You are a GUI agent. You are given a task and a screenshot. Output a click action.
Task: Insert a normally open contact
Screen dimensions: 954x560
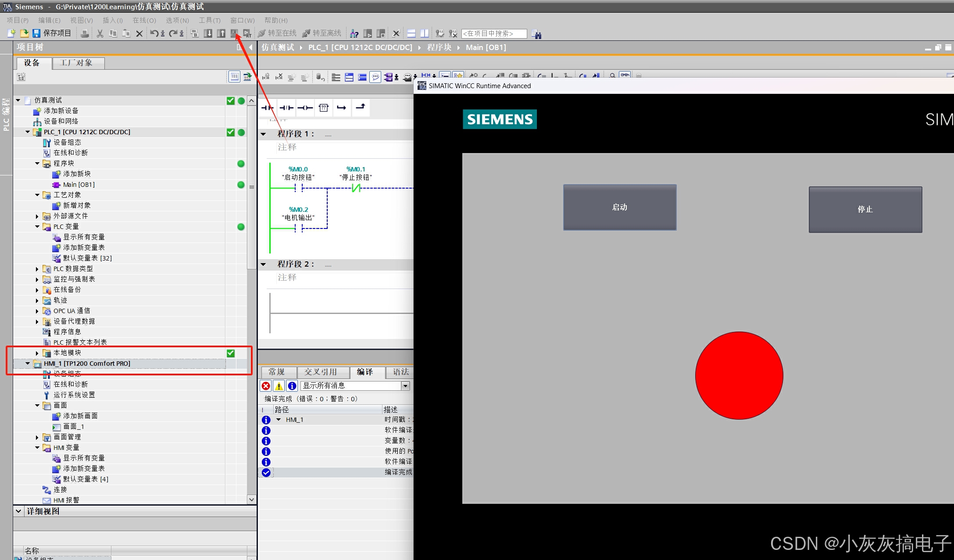[x=268, y=108]
